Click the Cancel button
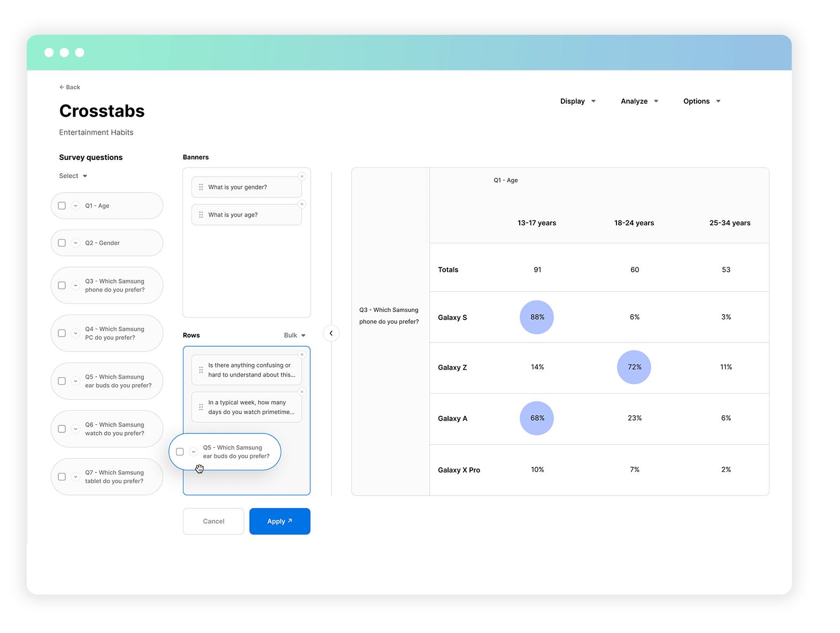840x633 pixels. click(x=213, y=521)
